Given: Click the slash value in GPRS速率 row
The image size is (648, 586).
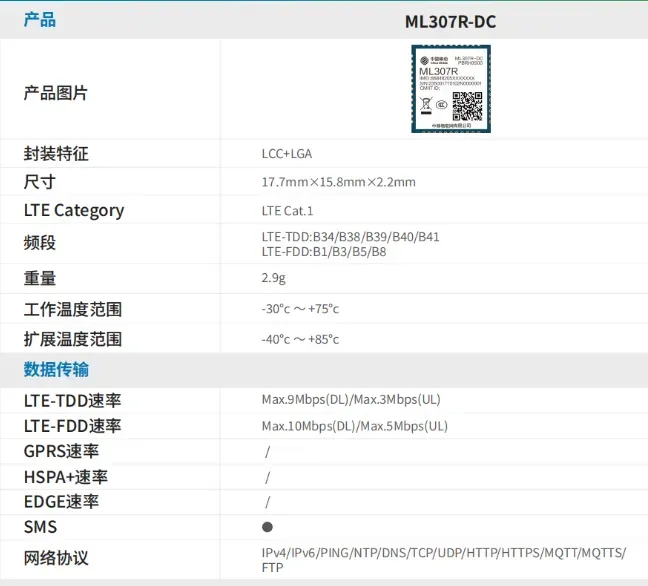Looking at the screenshot, I should pyautogui.click(x=267, y=452).
